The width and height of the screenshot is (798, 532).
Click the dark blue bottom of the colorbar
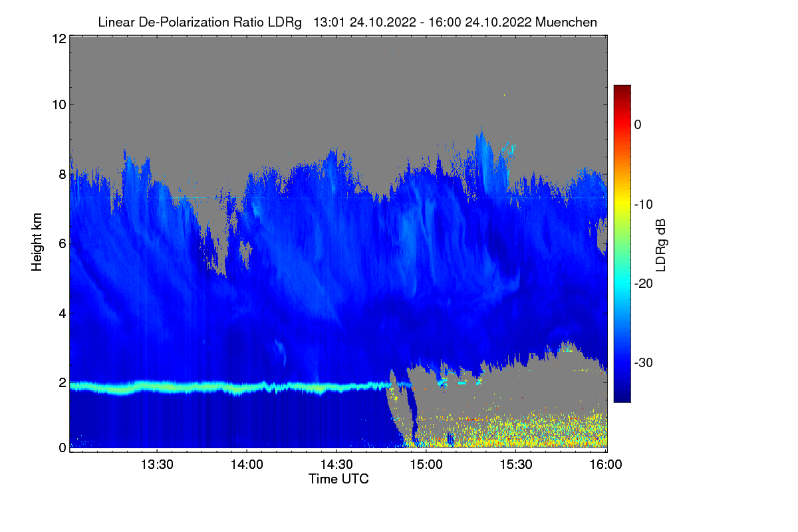coord(622,396)
